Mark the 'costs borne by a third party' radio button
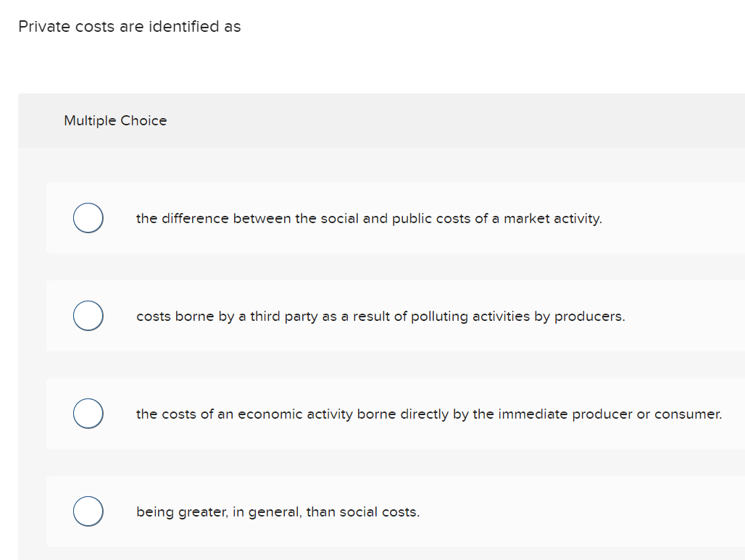Screen dimensions: 745x560 point(88,315)
